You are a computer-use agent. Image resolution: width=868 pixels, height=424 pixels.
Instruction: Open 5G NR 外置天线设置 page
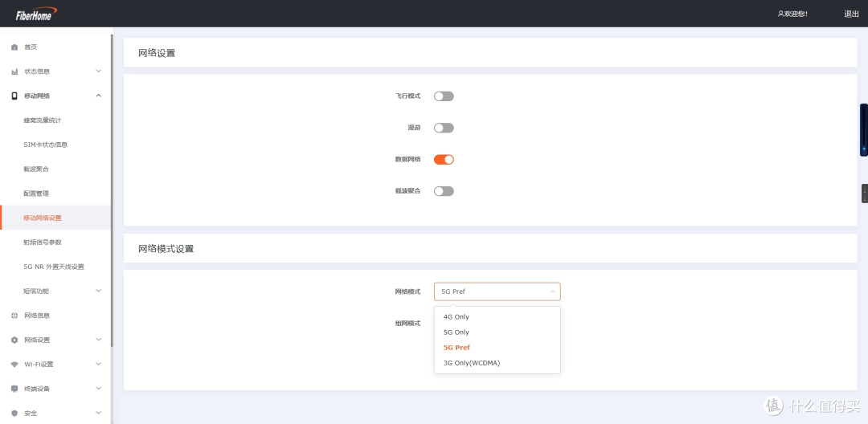pos(55,267)
